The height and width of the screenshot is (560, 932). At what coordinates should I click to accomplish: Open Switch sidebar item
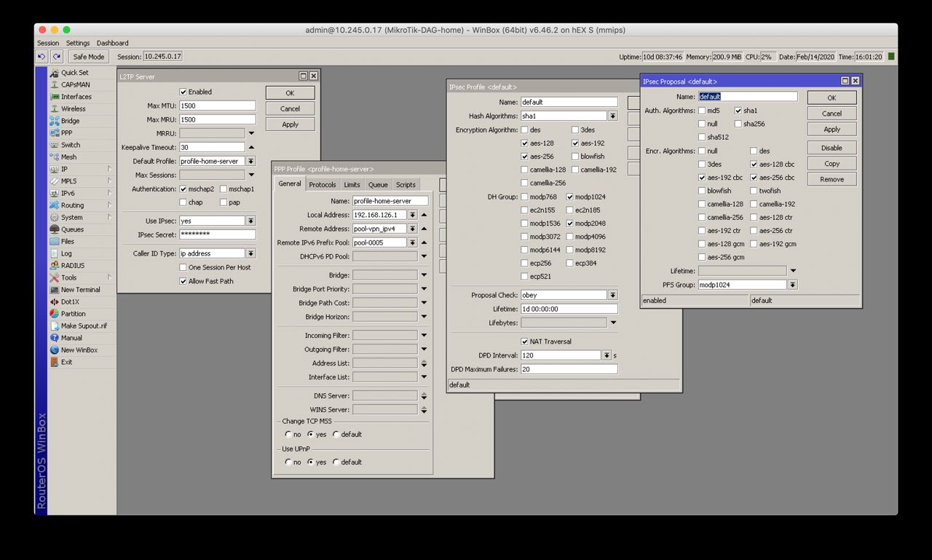[71, 145]
